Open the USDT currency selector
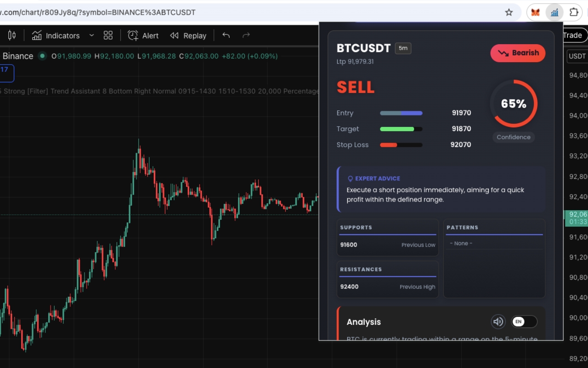 577,56
